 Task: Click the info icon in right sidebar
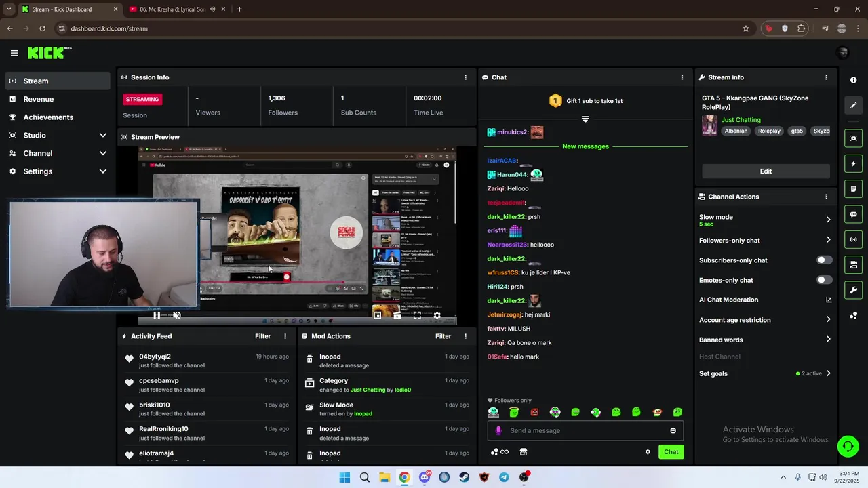click(853, 80)
